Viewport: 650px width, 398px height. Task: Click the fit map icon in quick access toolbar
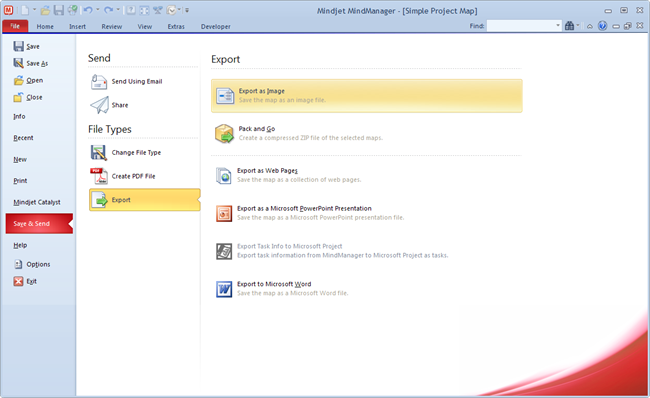click(144, 10)
